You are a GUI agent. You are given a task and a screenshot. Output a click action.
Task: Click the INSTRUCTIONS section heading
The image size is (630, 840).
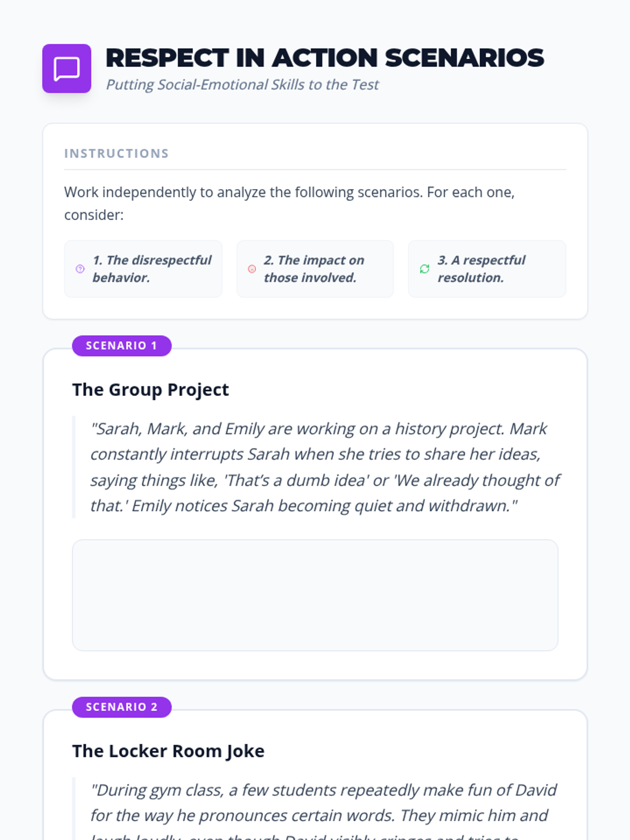[117, 153]
